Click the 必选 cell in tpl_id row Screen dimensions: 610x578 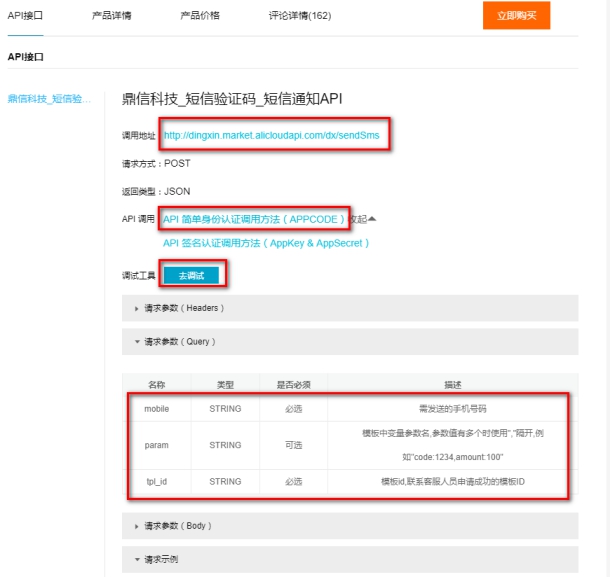[294, 482]
